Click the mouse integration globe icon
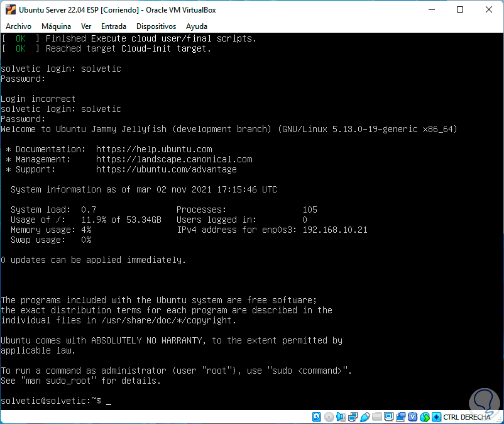The height and width of the screenshot is (424, 504). pyautogui.click(x=425, y=417)
